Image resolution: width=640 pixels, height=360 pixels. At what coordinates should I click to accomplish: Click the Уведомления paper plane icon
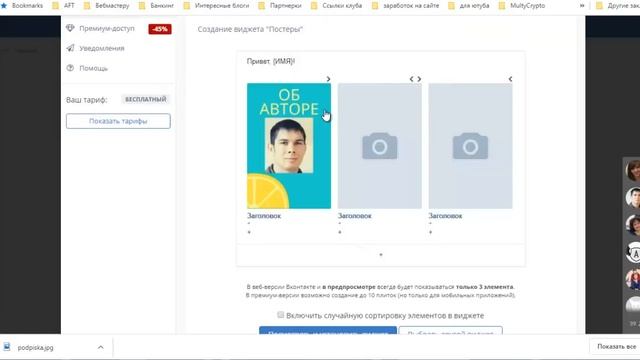70,48
